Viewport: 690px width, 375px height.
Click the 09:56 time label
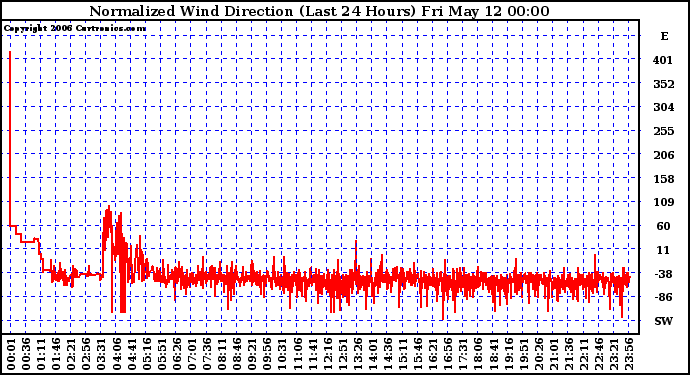267,354
